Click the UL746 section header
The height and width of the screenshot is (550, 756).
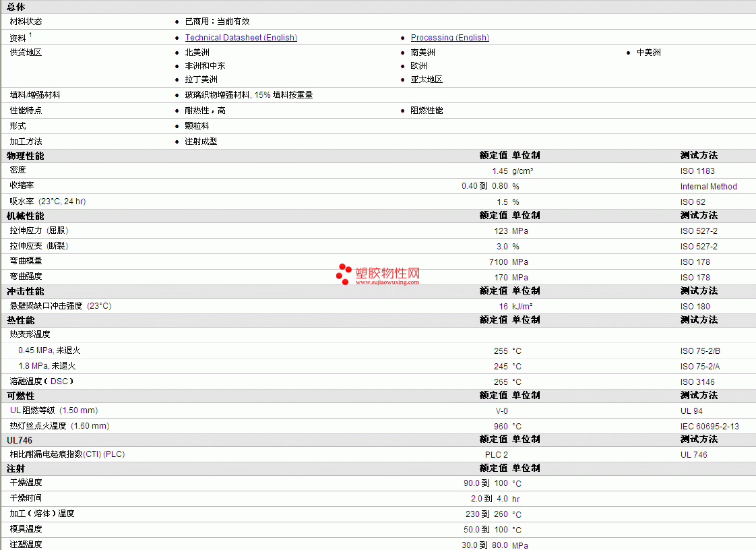click(20, 441)
